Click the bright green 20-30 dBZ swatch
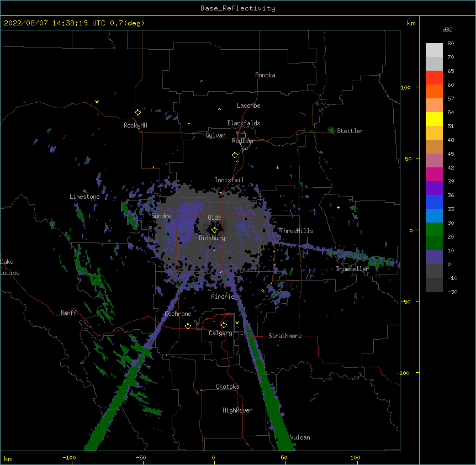Viewport: 476px width, 465px height. [x=434, y=230]
